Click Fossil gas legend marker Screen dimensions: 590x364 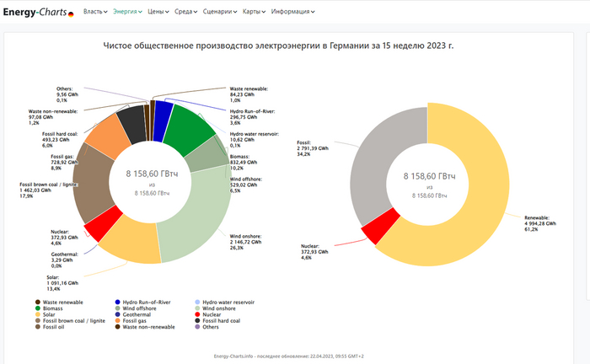116,320
